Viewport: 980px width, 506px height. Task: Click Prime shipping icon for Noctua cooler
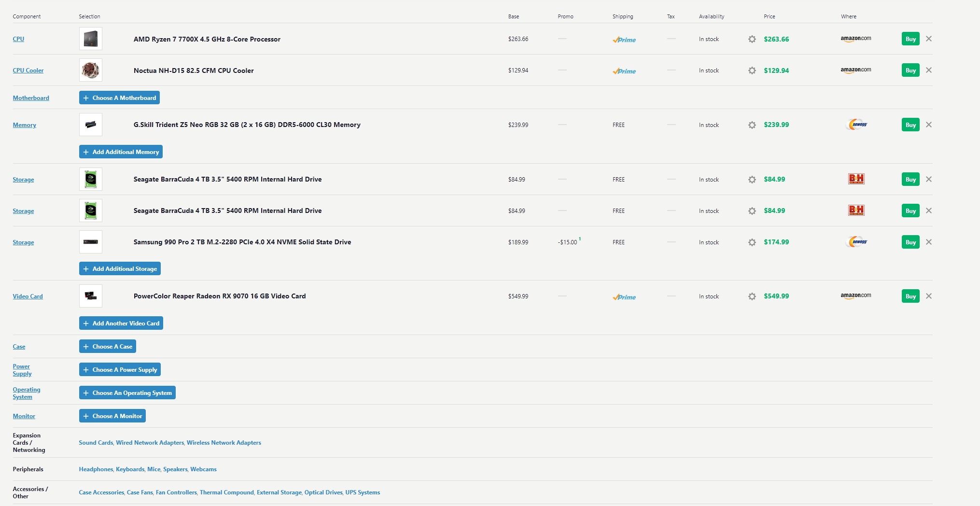[624, 71]
